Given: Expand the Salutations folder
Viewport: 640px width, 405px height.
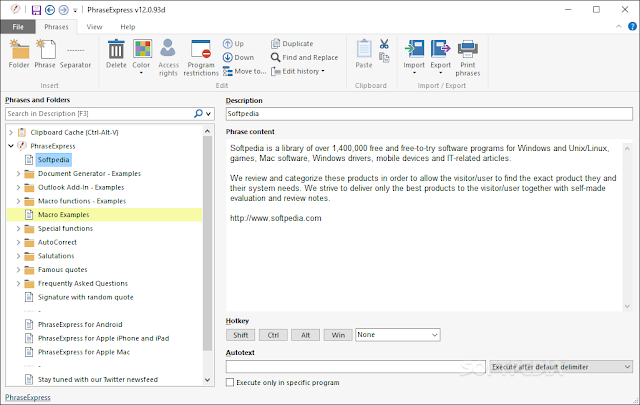Looking at the screenshot, I should coord(18,256).
